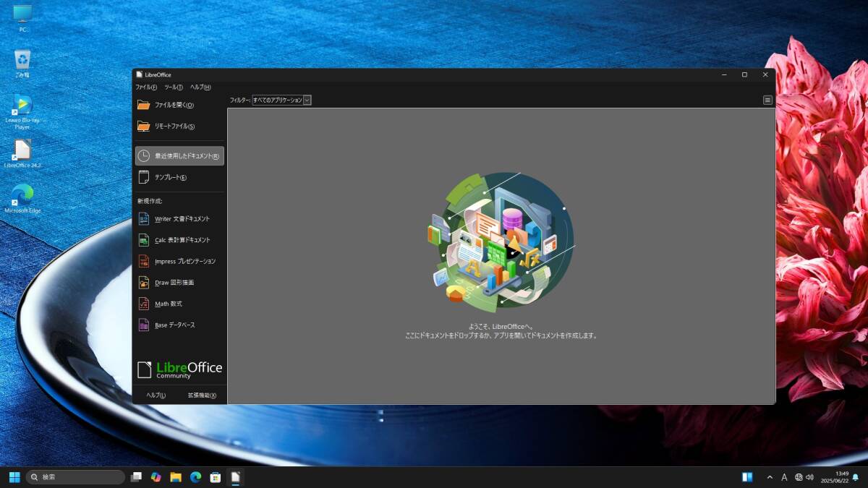Click the network globe tray icon
Image resolution: width=868 pixels, height=488 pixels.
point(799,477)
